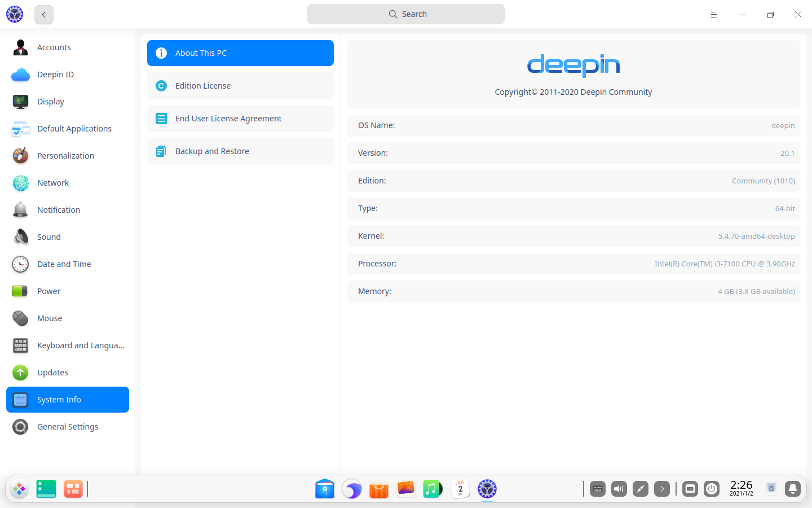Expand hidden tray icons with the chevron
This screenshot has width=812, height=508.
(x=662, y=489)
